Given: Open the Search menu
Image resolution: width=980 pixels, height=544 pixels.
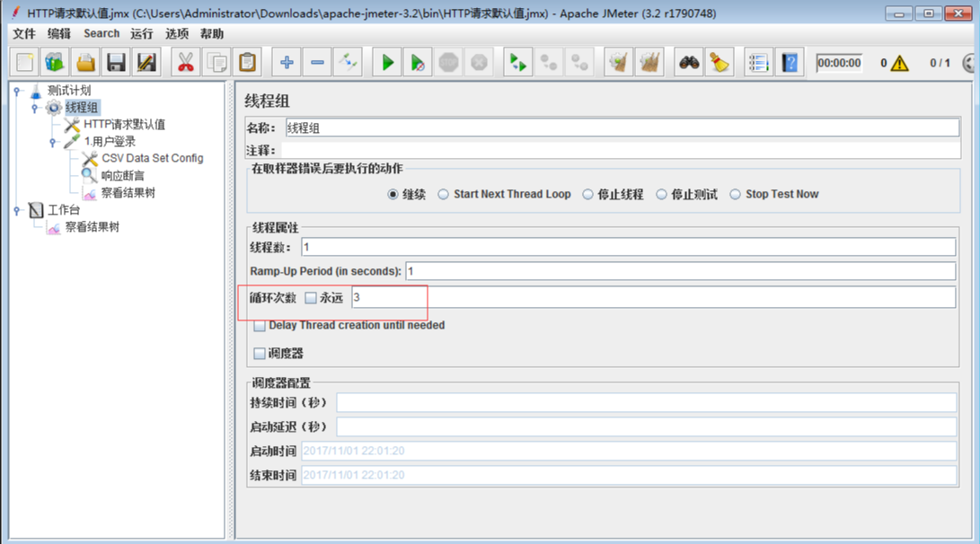Looking at the screenshot, I should (x=101, y=33).
